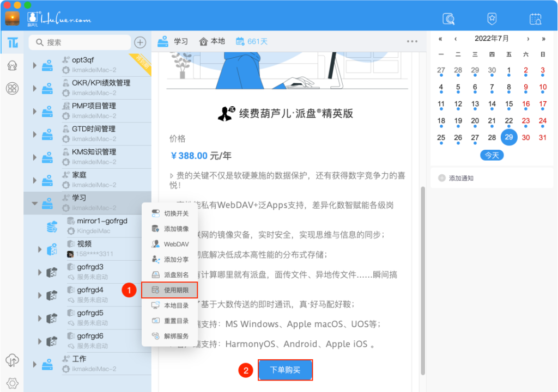
Task: Select July 29 in the calendar
Action: point(509,137)
